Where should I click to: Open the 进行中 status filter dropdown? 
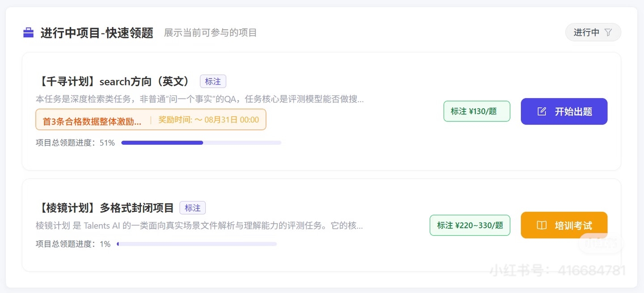point(593,32)
